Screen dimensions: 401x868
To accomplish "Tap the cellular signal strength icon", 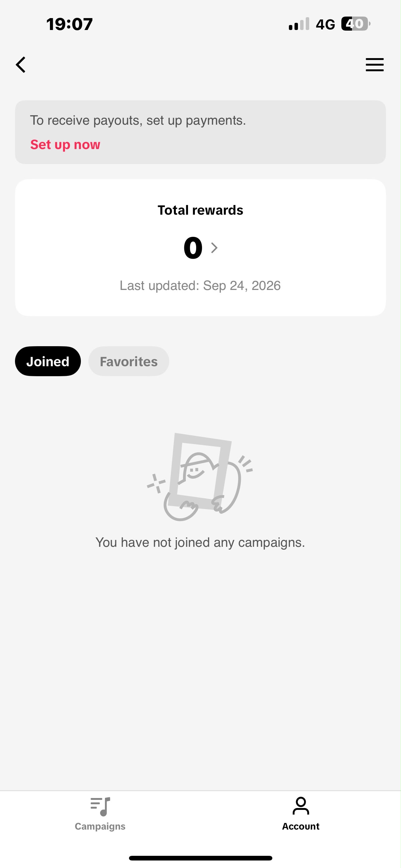I will click(299, 24).
